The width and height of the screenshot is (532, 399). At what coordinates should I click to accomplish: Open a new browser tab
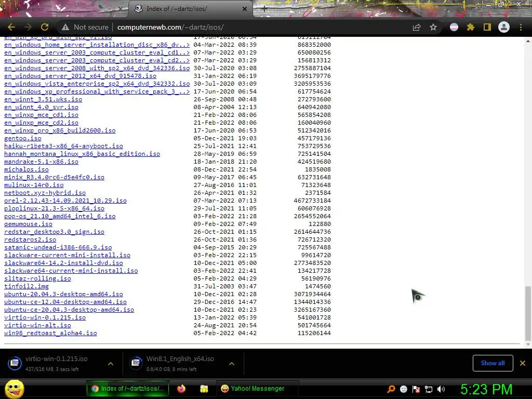click(x=264, y=9)
